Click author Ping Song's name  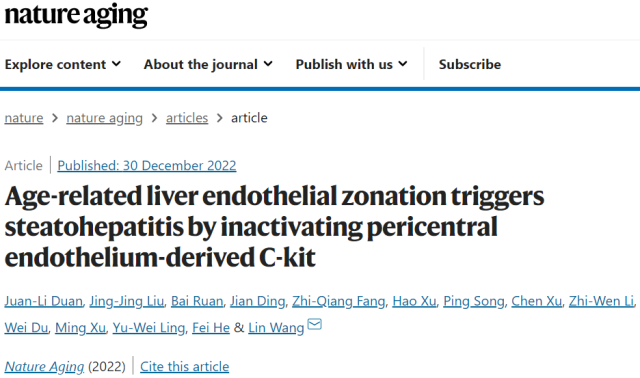pos(474,301)
